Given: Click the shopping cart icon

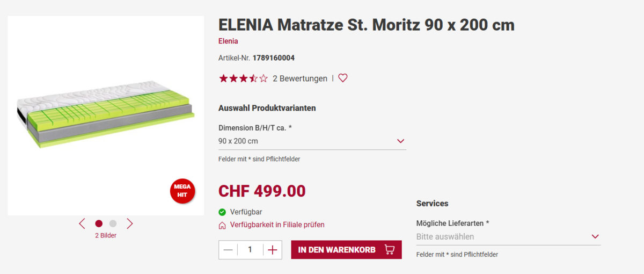Looking at the screenshot, I should [x=390, y=249].
